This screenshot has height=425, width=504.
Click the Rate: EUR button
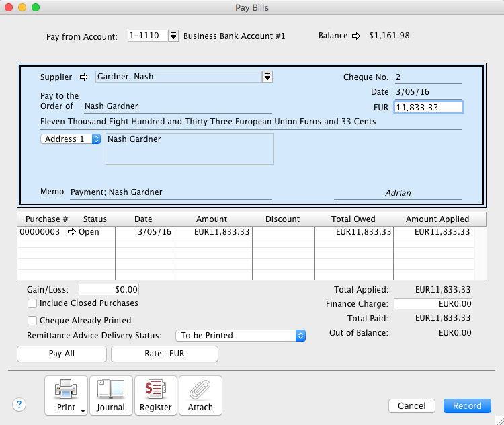click(x=165, y=354)
